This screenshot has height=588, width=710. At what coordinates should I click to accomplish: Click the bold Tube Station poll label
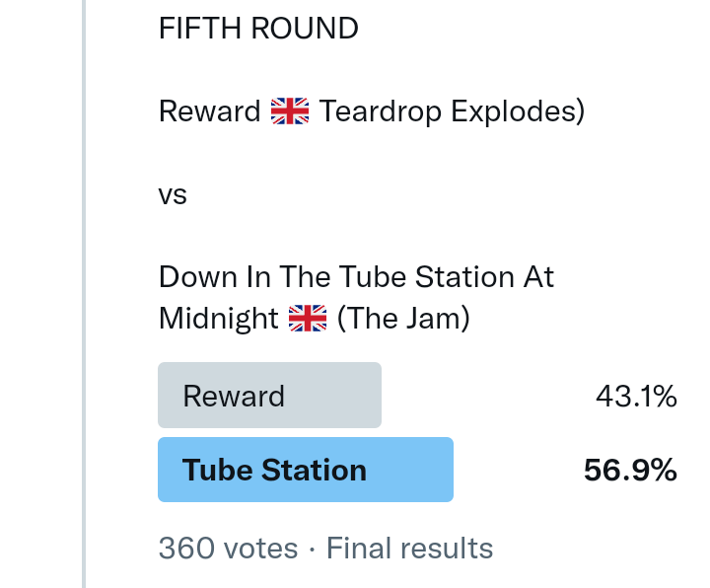click(274, 470)
